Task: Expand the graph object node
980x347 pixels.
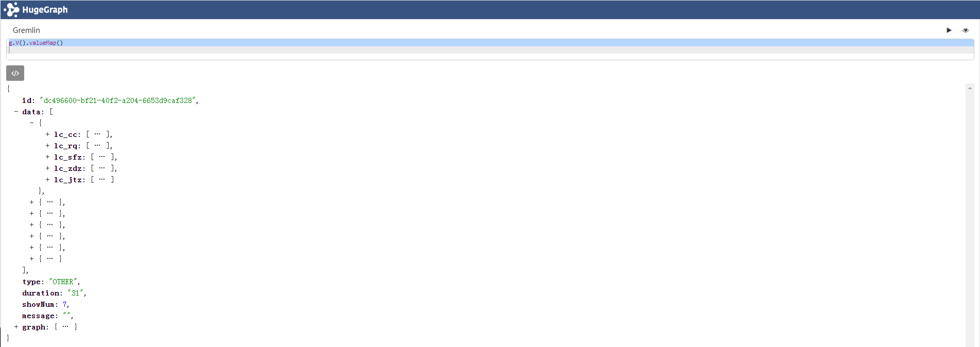Action: click(16, 327)
